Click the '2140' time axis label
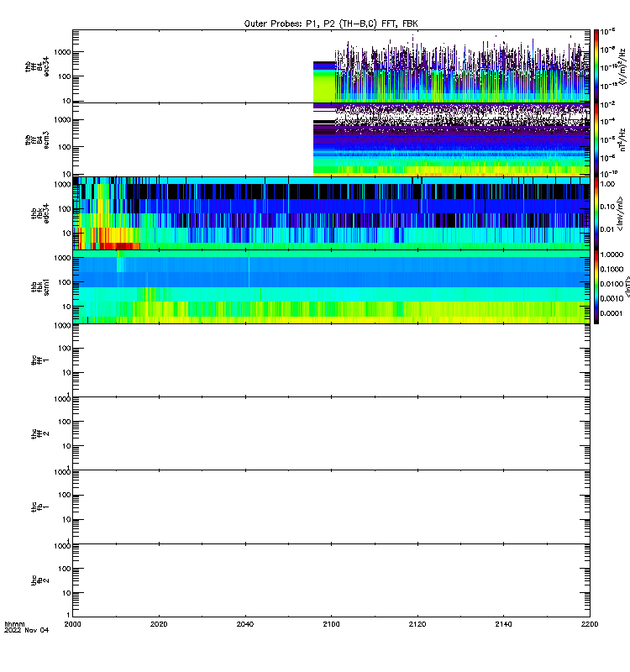Viewport: 630px width, 672px height. click(503, 624)
